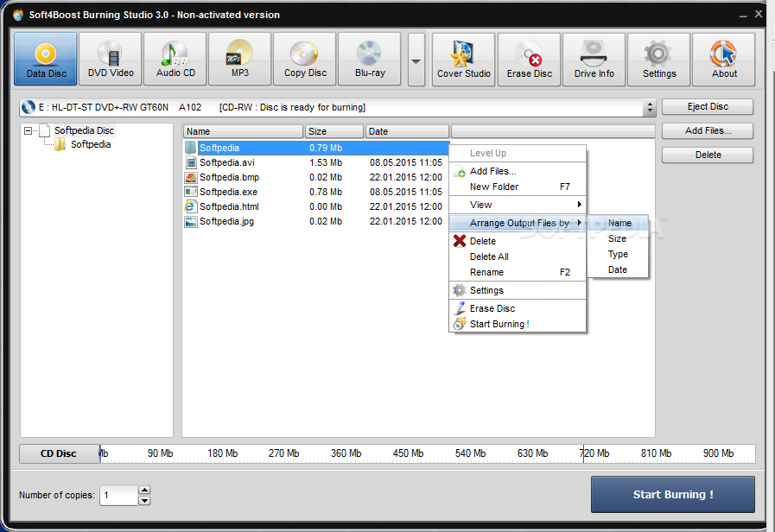Click the disc capacity bar at 450 Mb
Screen dimensions: 775x532
click(409, 453)
